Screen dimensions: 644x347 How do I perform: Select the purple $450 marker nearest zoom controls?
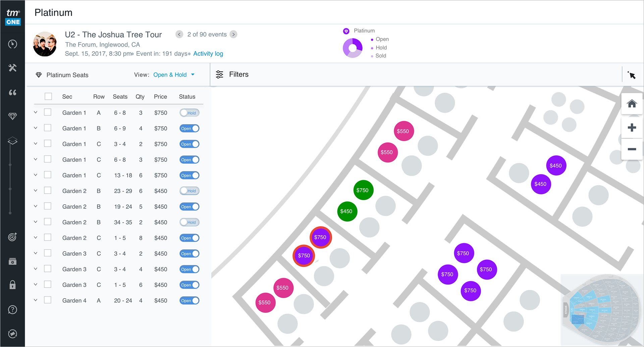pos(556,165)
